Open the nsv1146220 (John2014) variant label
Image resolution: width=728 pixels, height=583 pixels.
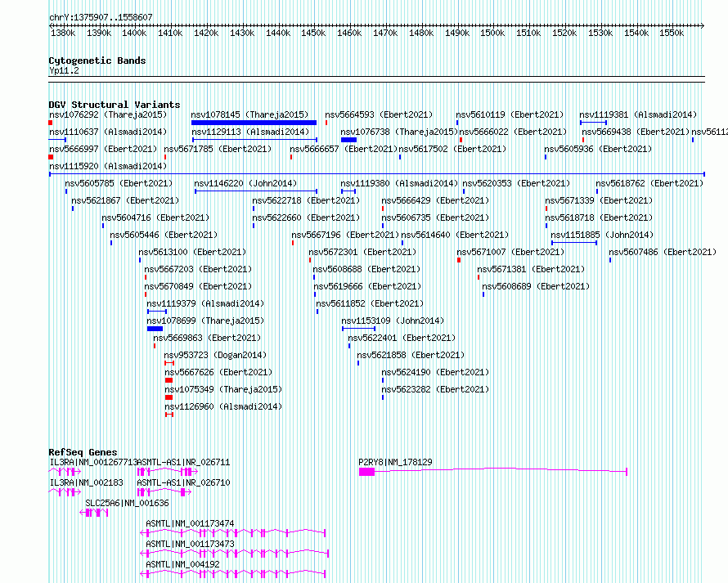coord(245,183)
